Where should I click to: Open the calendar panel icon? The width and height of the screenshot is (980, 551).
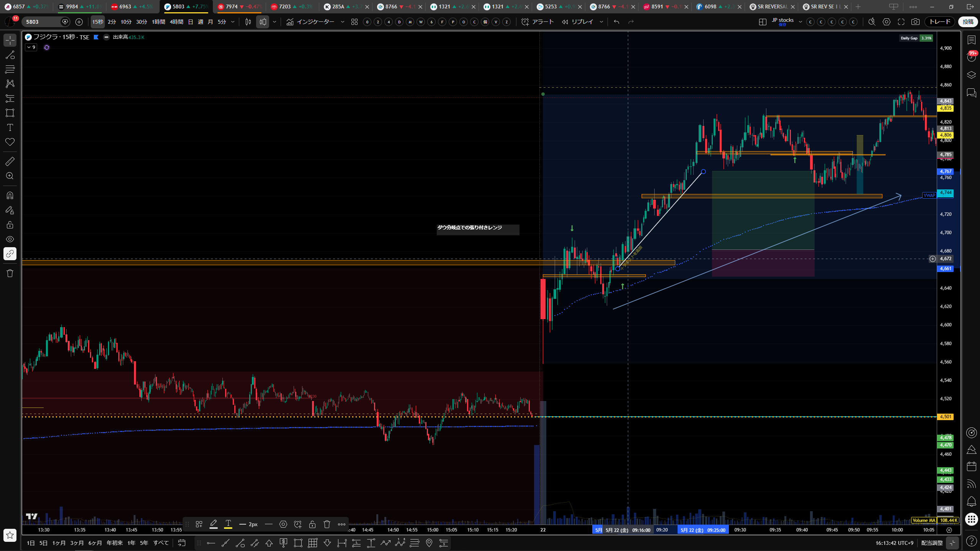pyautogui.click(x=971, y=466)
